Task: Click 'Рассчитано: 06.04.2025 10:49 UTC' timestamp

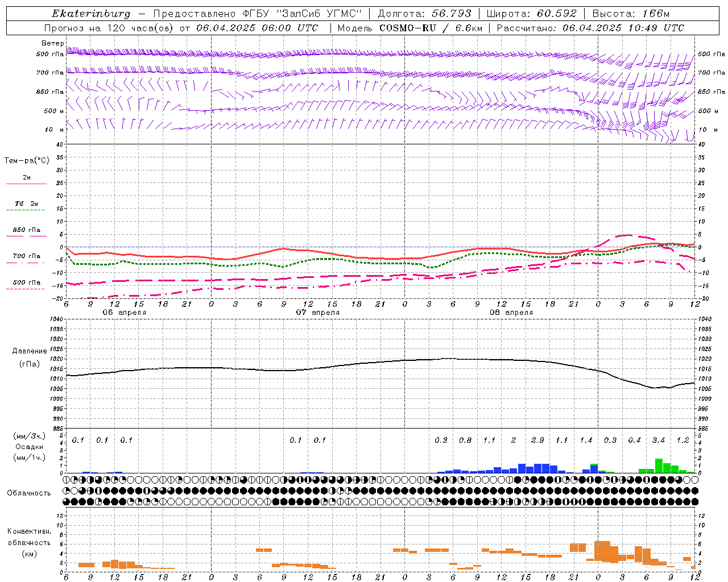Action: click(590, 28)
